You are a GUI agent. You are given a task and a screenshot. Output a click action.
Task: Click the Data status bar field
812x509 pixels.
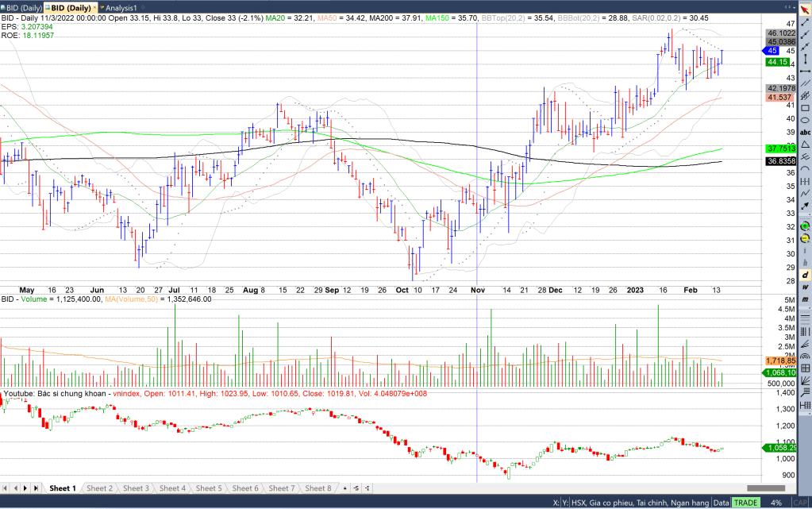point(721,503)
